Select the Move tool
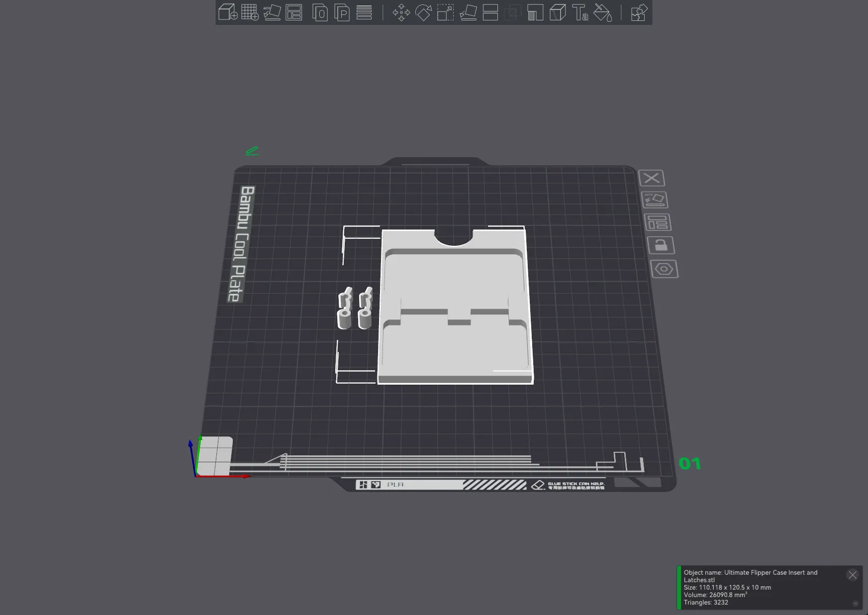868x615 pixels. coord(401,12)
